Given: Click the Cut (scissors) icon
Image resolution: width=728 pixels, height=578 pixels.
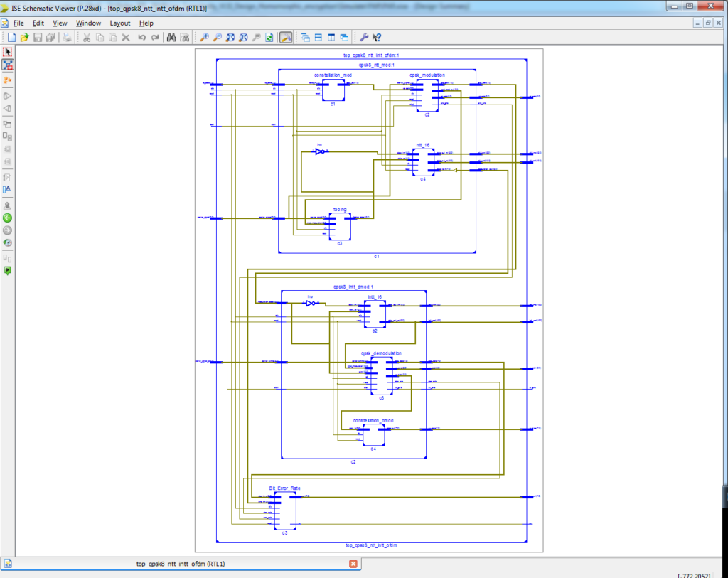Looking at the screenshot, I should (85, 37).
